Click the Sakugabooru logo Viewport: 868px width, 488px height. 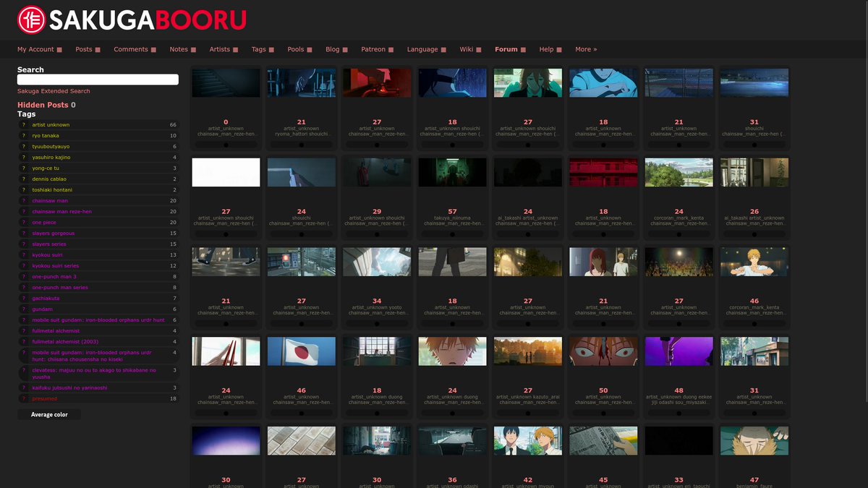[x=132, y=20]
